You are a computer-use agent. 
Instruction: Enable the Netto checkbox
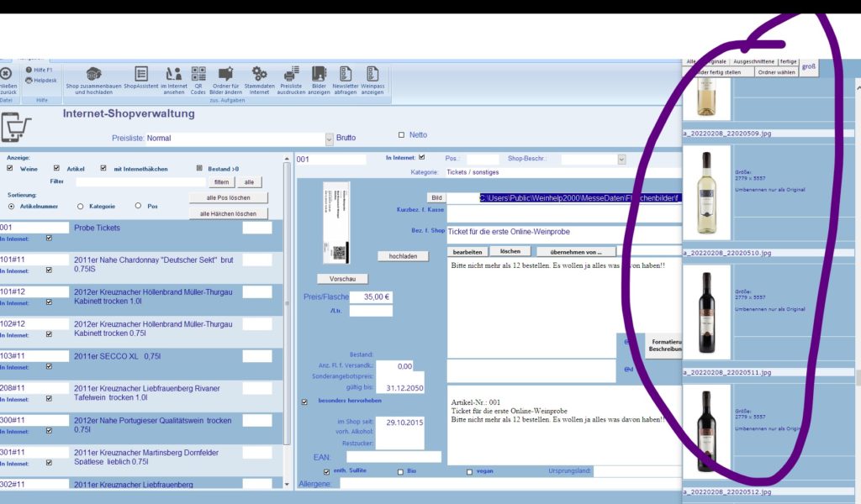pyautogui.click(x=401, y=135)
